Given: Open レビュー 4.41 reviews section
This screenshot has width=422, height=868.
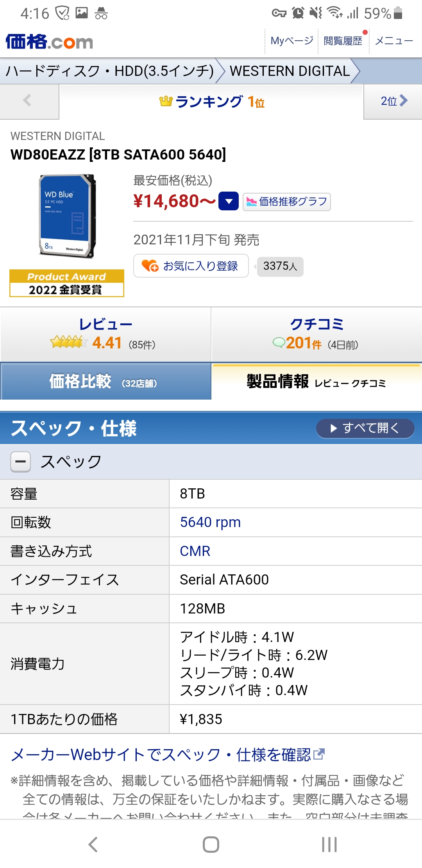Looking at the screenshot, I should [x=105, y=334].
